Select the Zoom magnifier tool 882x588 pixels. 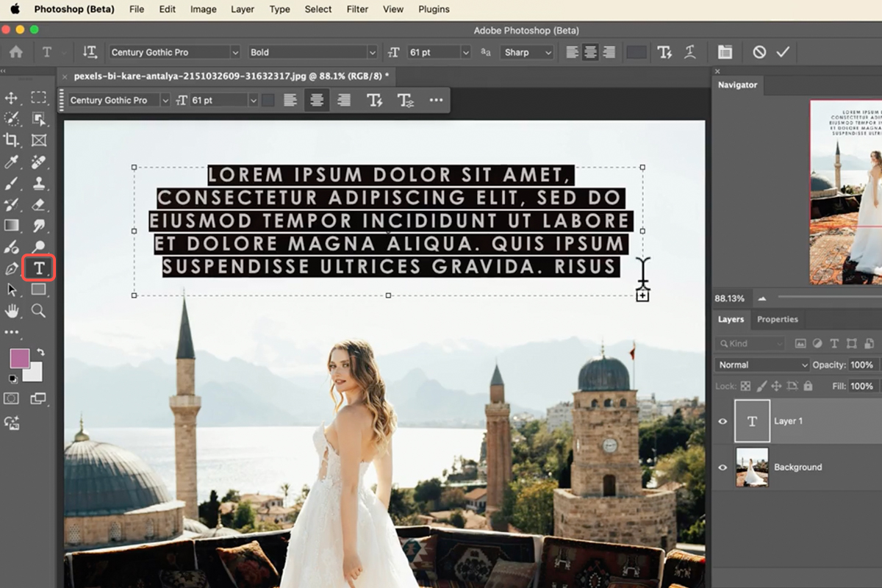tap(39, 311)
